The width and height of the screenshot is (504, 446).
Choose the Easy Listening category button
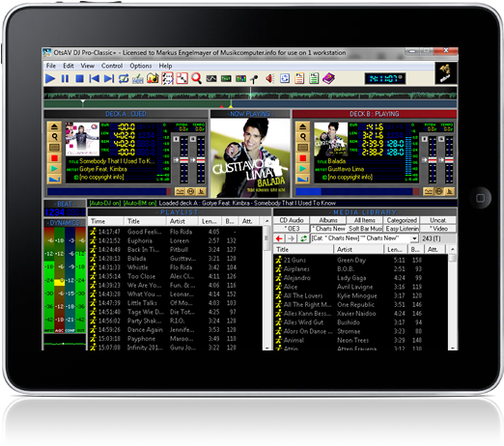click(402, 229)
